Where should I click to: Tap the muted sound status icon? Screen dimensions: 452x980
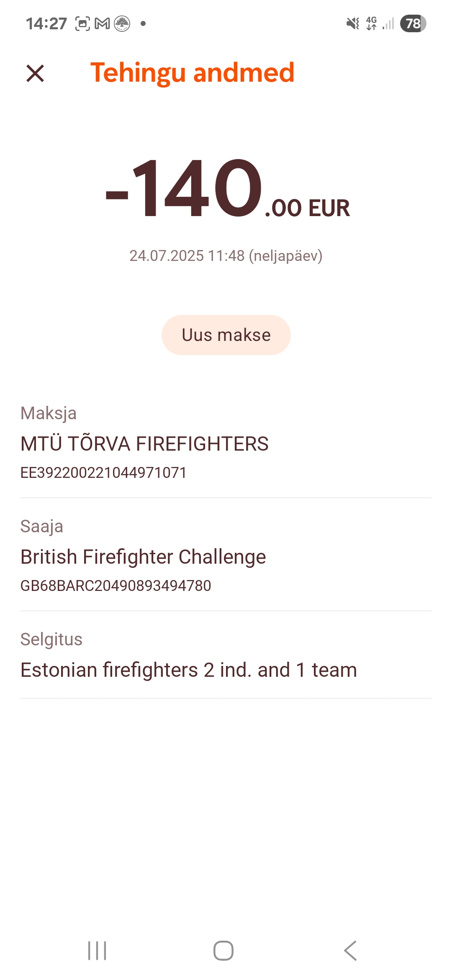[x=353, y=23]
